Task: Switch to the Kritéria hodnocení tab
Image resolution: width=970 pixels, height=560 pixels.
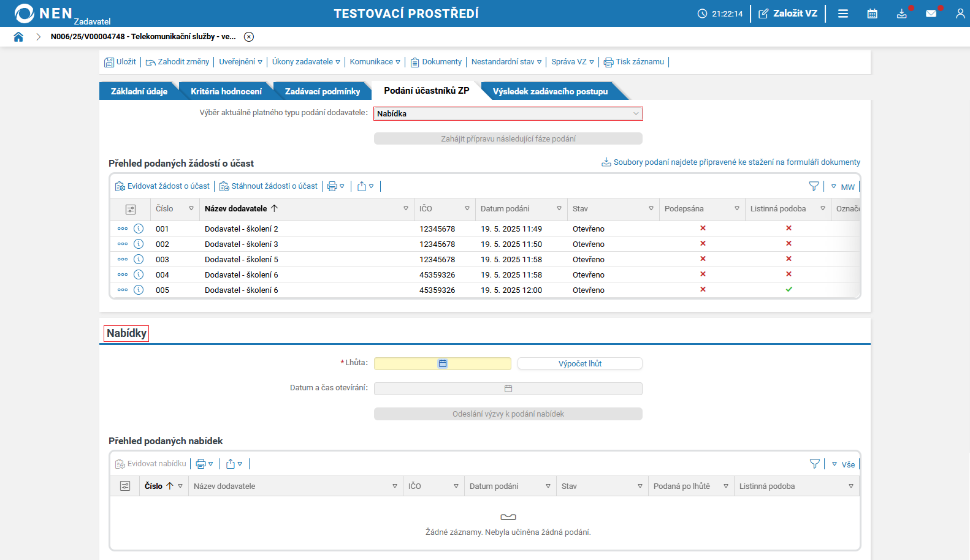Action: pyautogui.click(x=226, y=91)
